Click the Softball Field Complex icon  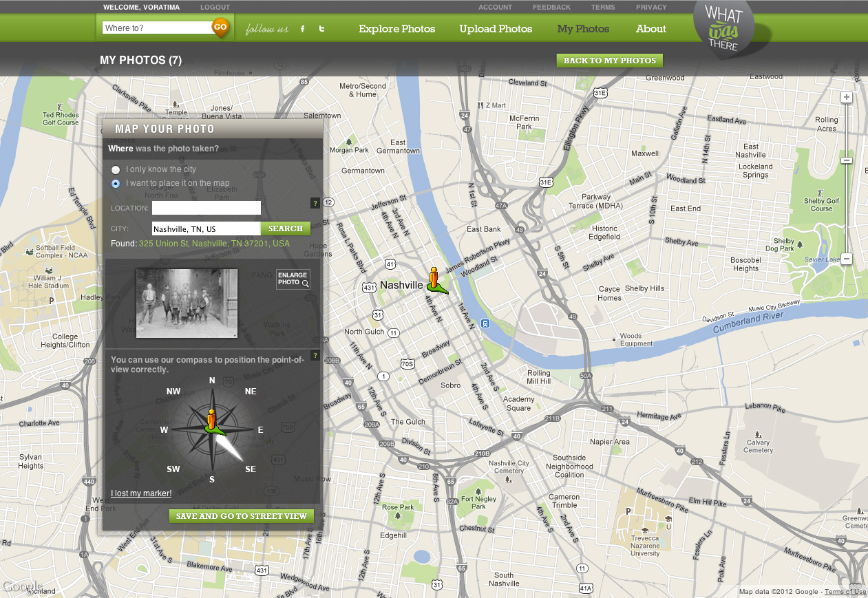pyautogui.click(x=29, y=253)
